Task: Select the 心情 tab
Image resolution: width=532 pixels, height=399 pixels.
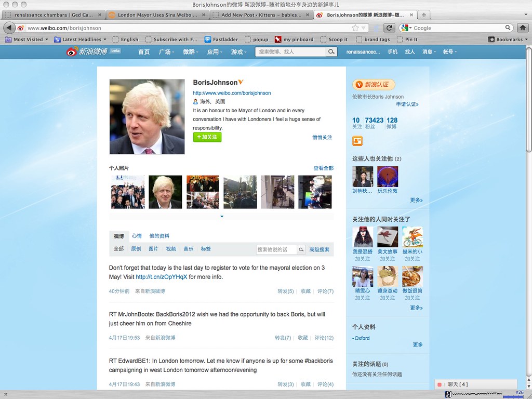Action: pos(137,236)
